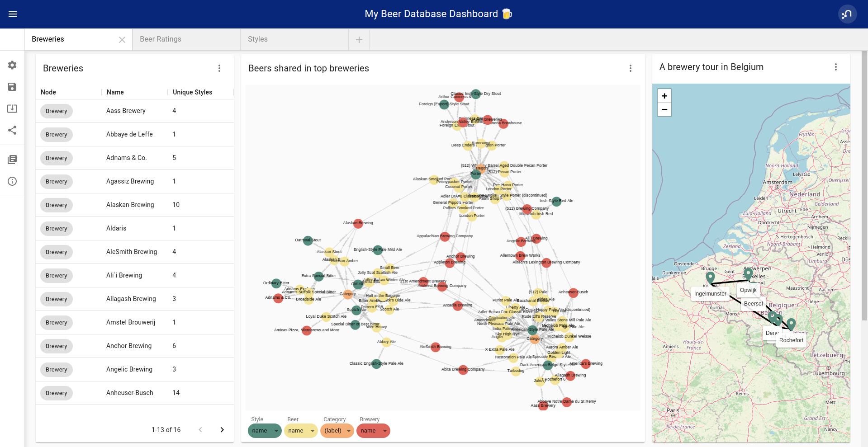Click the Alaskan Brewing graph node
Screen dimensions: 868x447
click(358, 223)
